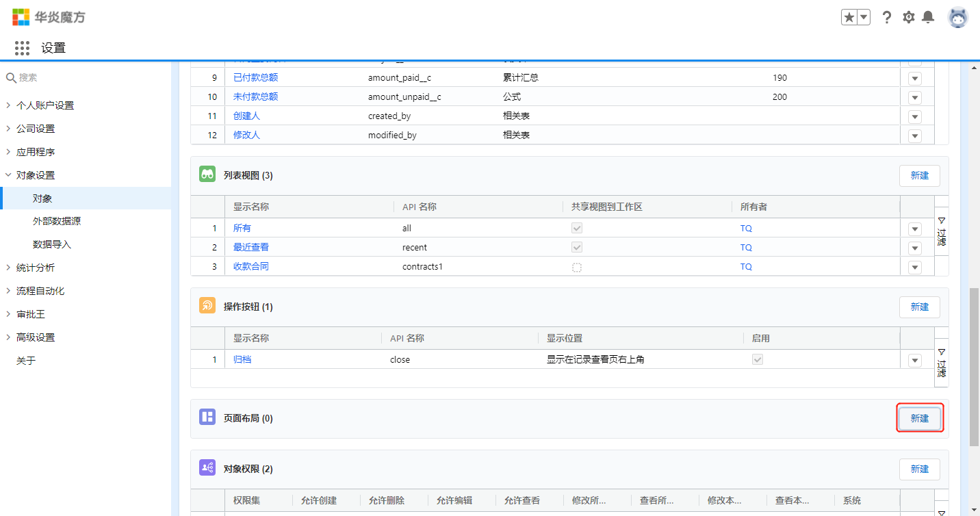The width and height of the screenshot is (980, 516).
Task: Open the help question mark icon
Action: [887, 17]
